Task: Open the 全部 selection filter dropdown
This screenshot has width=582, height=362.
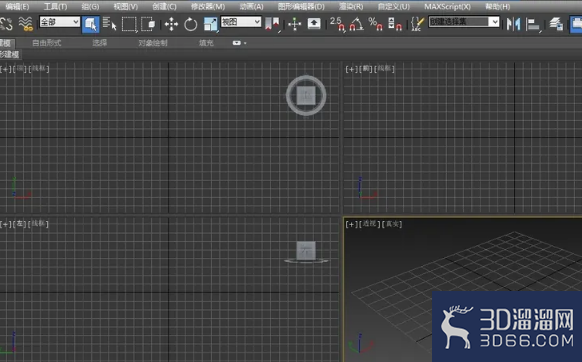Action: [x=59, y=22]
